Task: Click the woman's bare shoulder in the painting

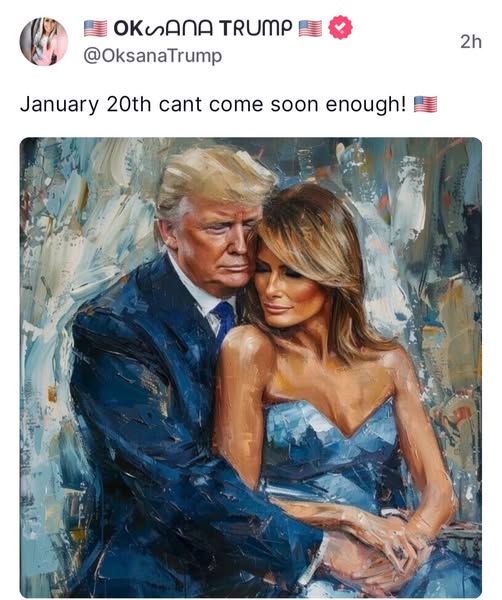Action: pos(247,352)
